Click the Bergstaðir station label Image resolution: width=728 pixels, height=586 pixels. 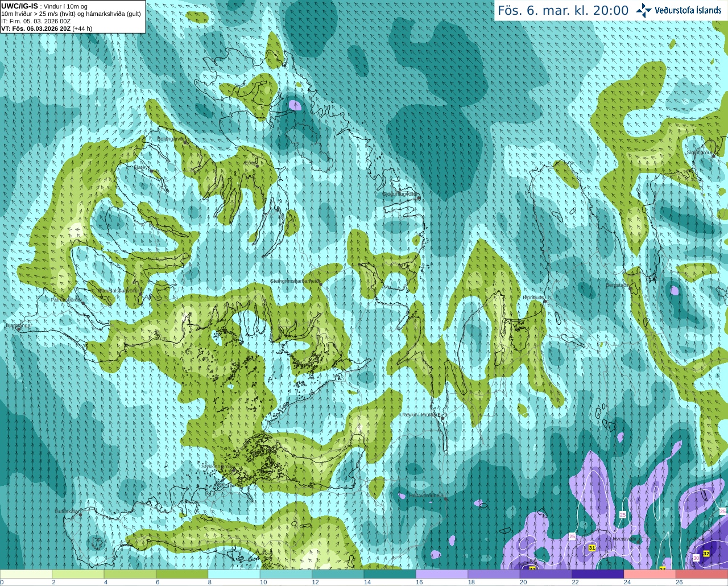618,285
